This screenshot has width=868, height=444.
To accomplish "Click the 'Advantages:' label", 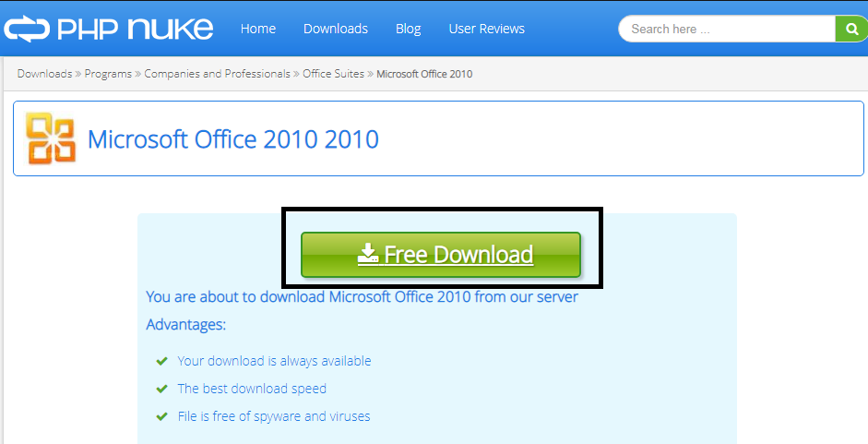I will 186,325.
